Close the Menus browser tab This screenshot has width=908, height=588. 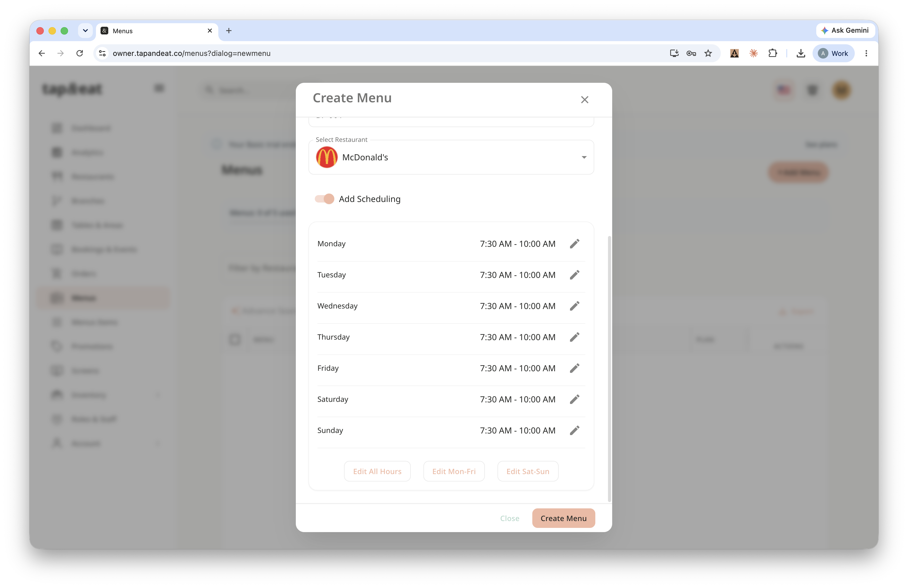tap(210, 31)
